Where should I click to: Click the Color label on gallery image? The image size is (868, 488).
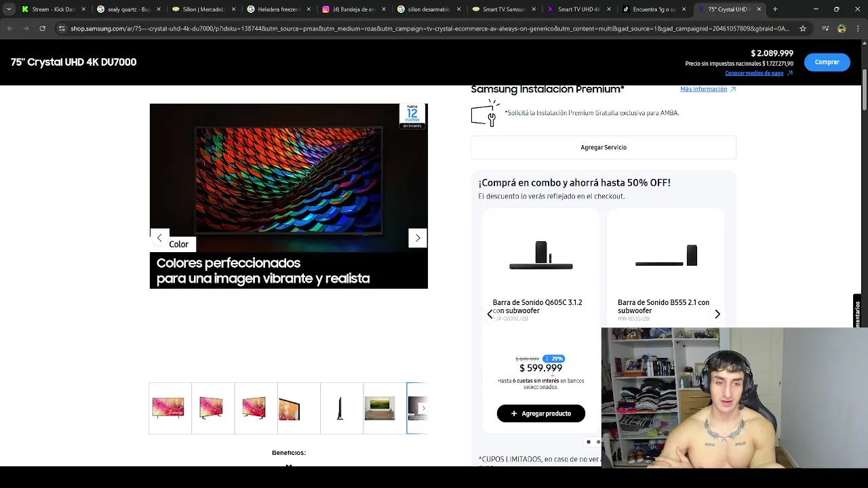179,244
